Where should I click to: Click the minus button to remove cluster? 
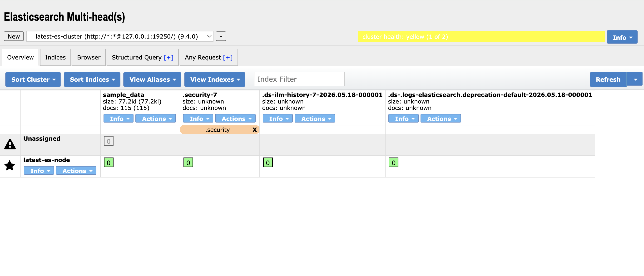pos(221,36)
